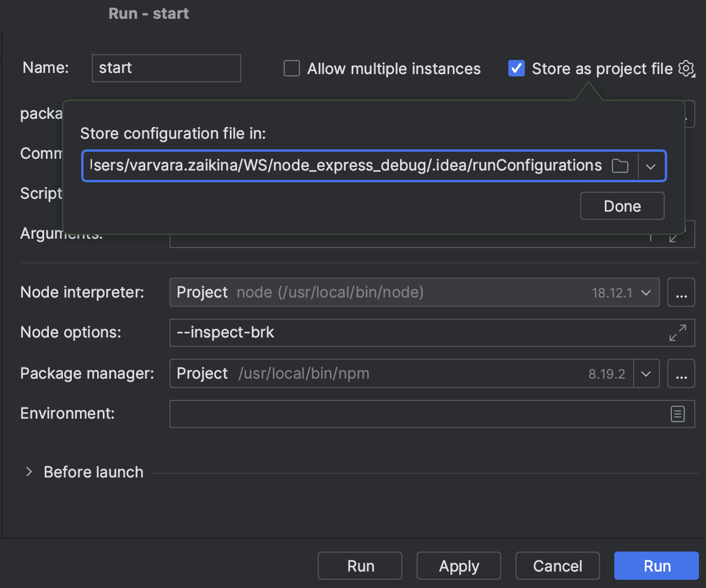Image resolution: width=706 pixels, height=588 pixels.
Task: Uncheck Store as project file
Action: click(516, 68)
